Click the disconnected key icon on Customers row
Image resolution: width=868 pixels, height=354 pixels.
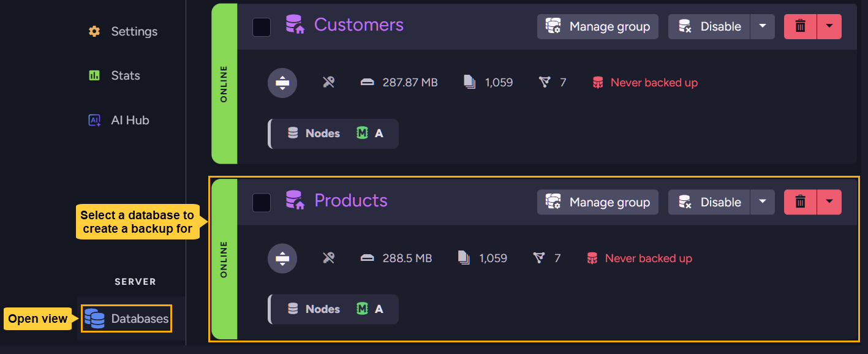tap(328, 81)
